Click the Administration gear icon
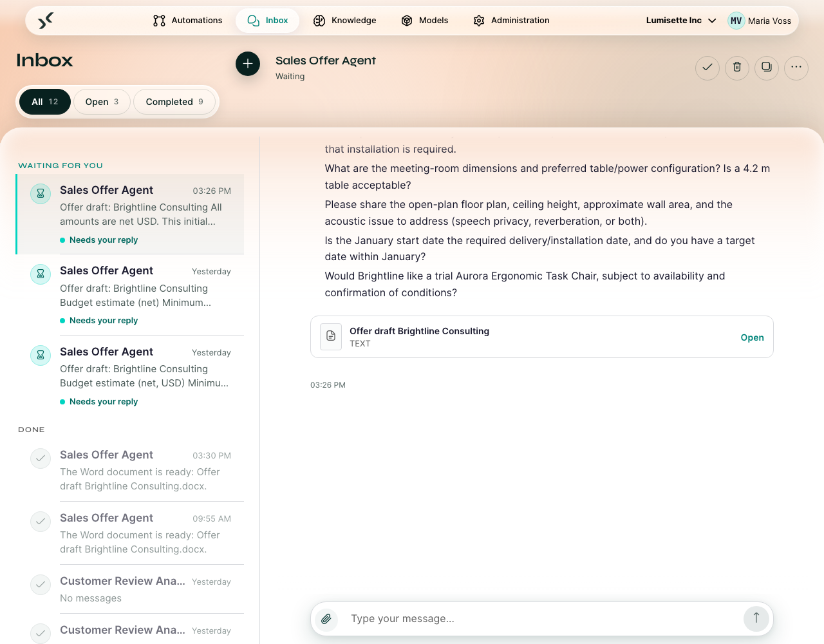The height and width of the screenshot is (644, 824). 479,21
